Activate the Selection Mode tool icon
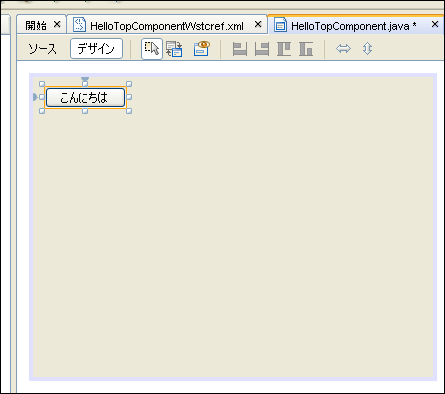Image resolution: width=445 pixels, height=394 pixels. click(x=152, y=49)
